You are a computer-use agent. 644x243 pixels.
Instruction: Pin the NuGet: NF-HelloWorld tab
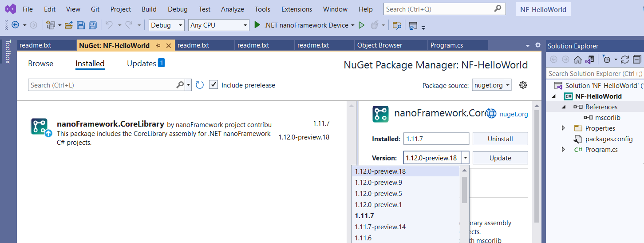[158, 46]
